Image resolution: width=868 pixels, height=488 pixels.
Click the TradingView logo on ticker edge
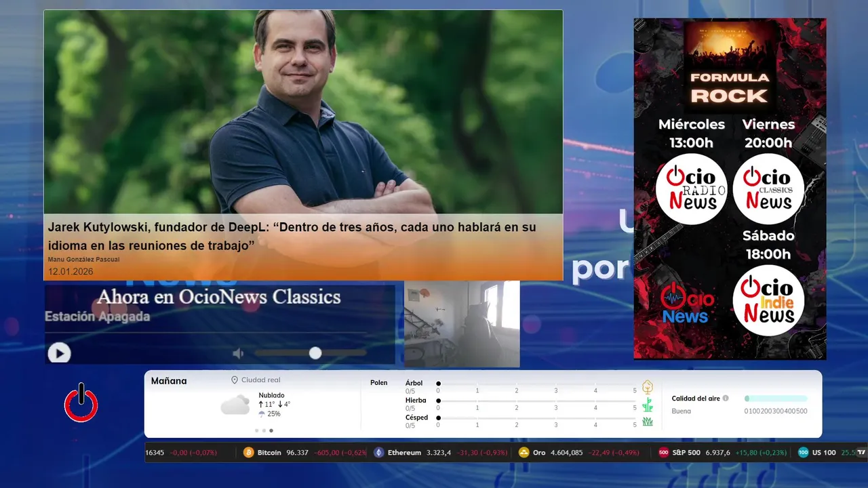[861, 453]
